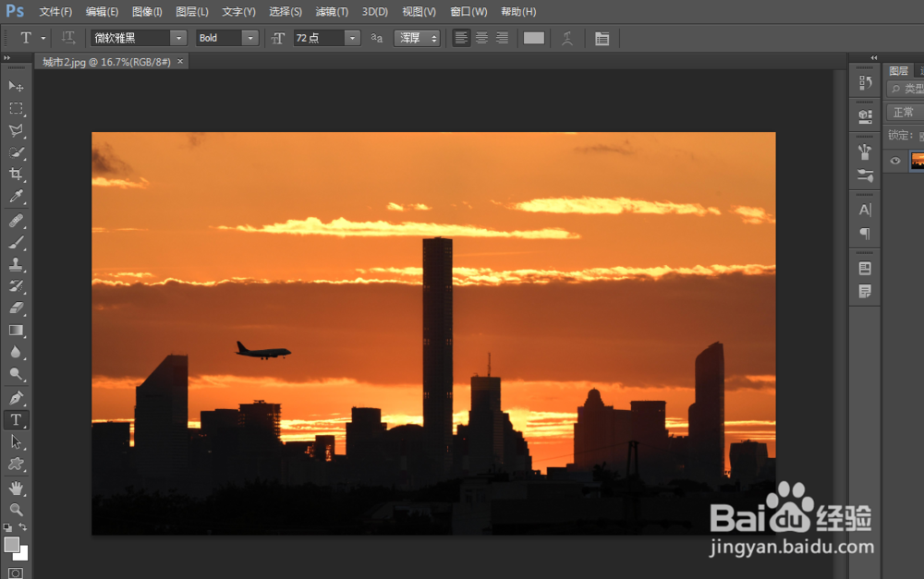The height and width of the screenshot is (579, 924).
Task: Expand the tools panel double arrows
Action: [7, 58]
